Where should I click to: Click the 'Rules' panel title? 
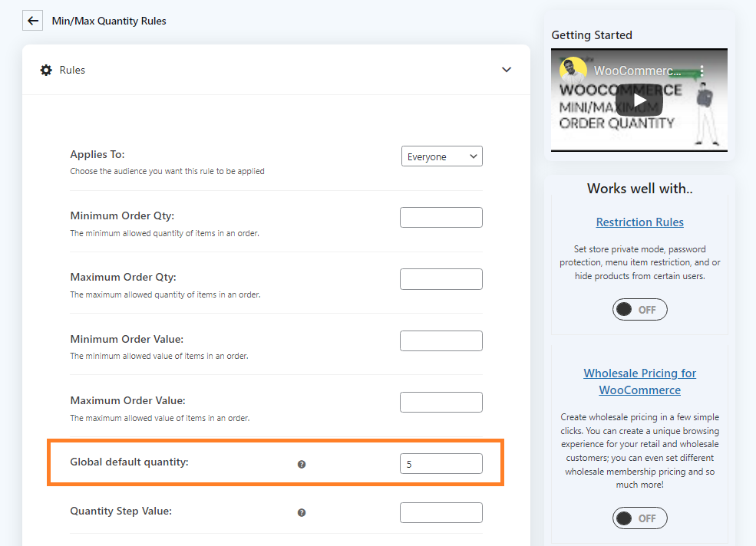[72, 70]
